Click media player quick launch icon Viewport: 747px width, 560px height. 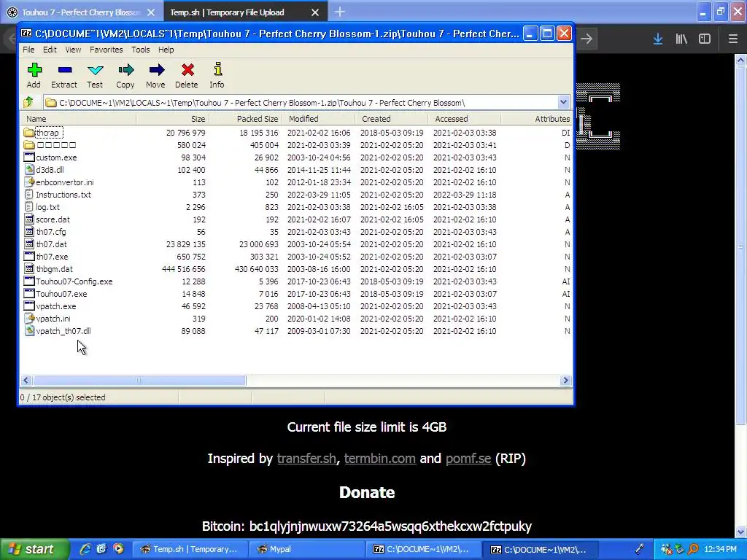pyautogui.click(x=118, y=549)
